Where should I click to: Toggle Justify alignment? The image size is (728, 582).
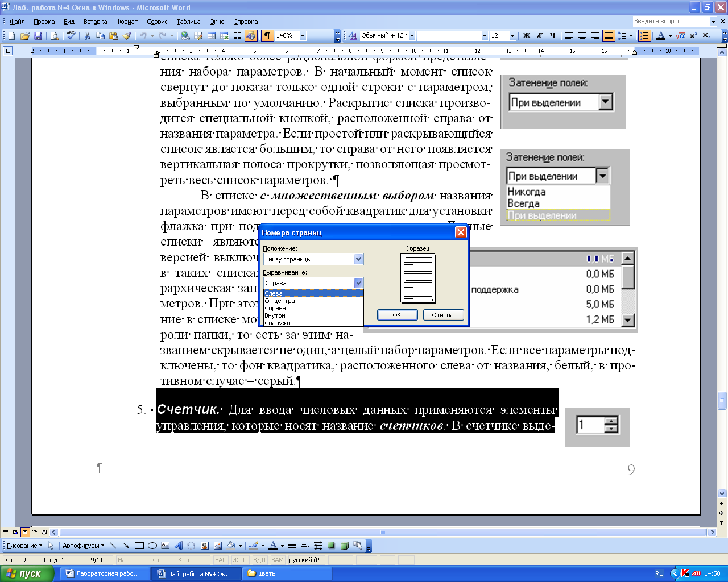[608, 36]
